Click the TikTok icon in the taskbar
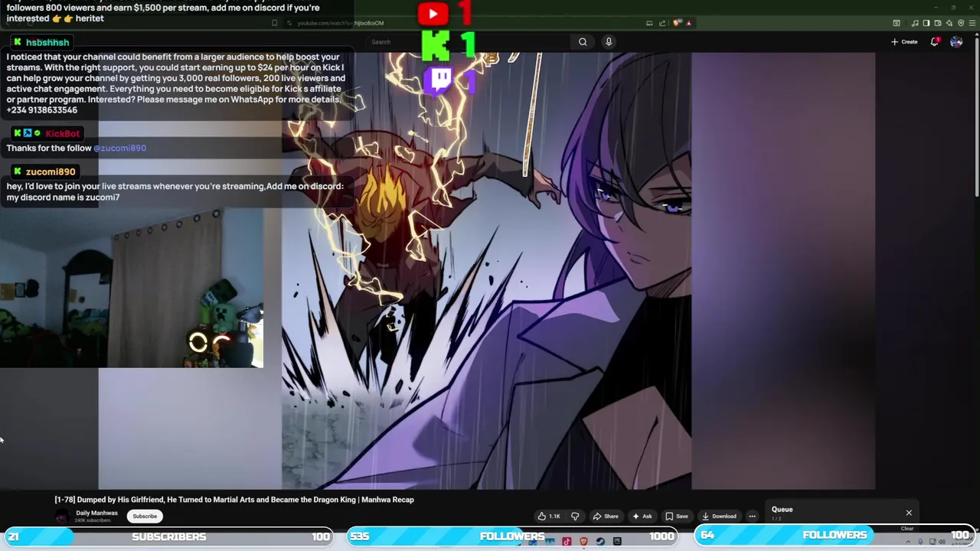This screenshot has width=980, height=551. (x=567, y=542)
